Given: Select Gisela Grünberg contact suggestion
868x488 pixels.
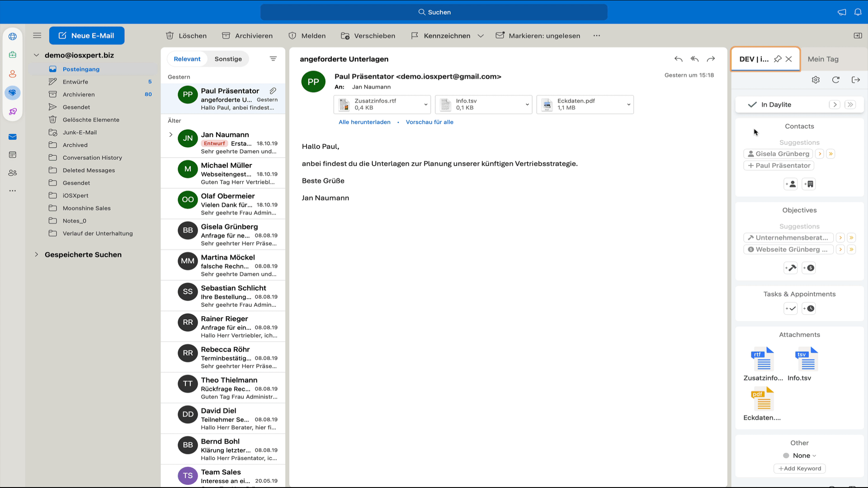Looking at the screenshot, I should (778, 154).
